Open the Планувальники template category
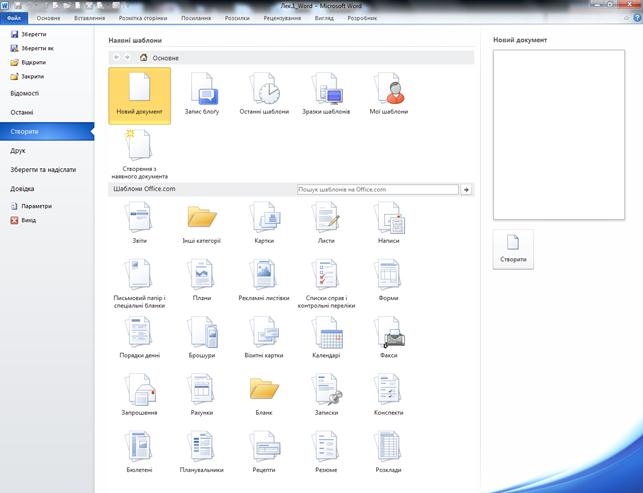The height and width of the screenshot is (493, 643). click(x=202, y=452)
